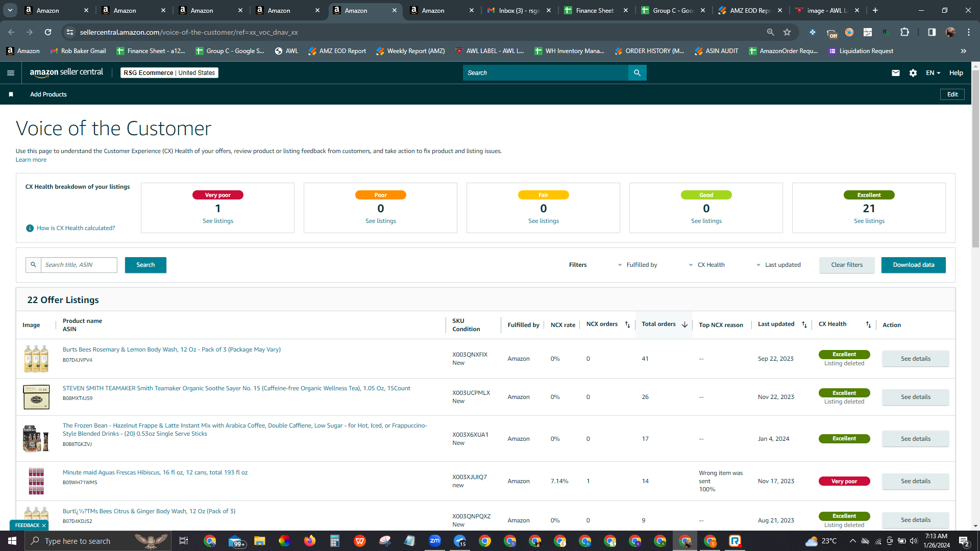Viewport: 980px width, 551px height.
Task: Click the magnifier icon in listing search
Action: pyautogui.click(x=33, y=265)
